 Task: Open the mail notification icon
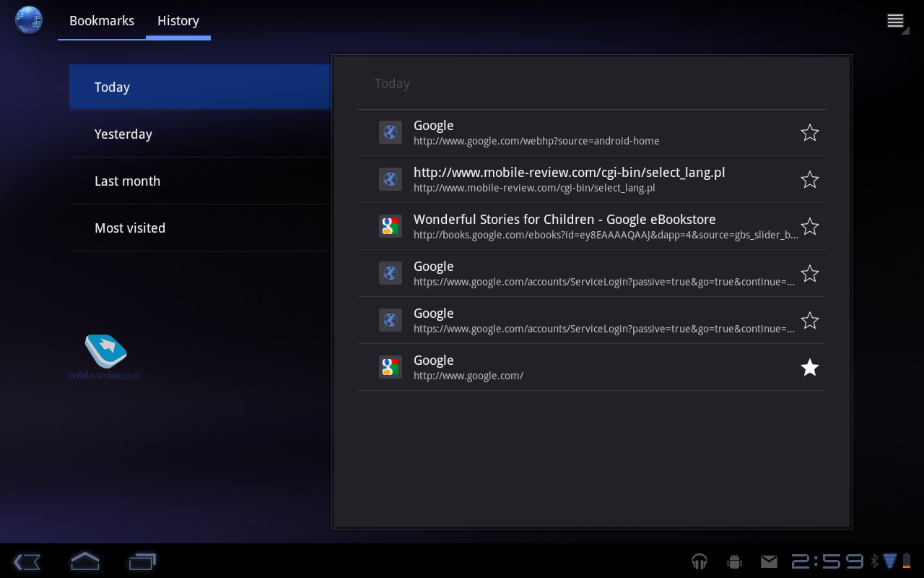pos(769,561)
